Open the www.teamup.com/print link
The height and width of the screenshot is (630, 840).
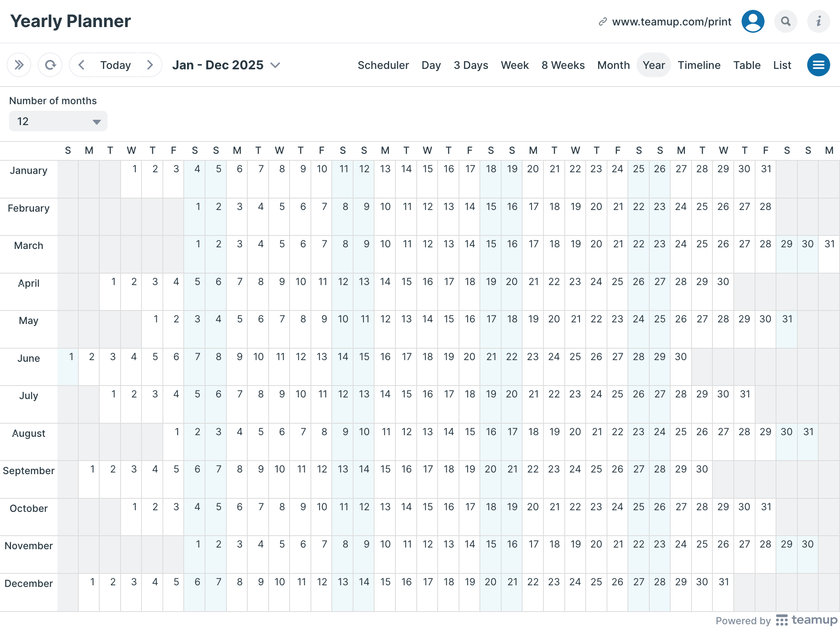671,22
